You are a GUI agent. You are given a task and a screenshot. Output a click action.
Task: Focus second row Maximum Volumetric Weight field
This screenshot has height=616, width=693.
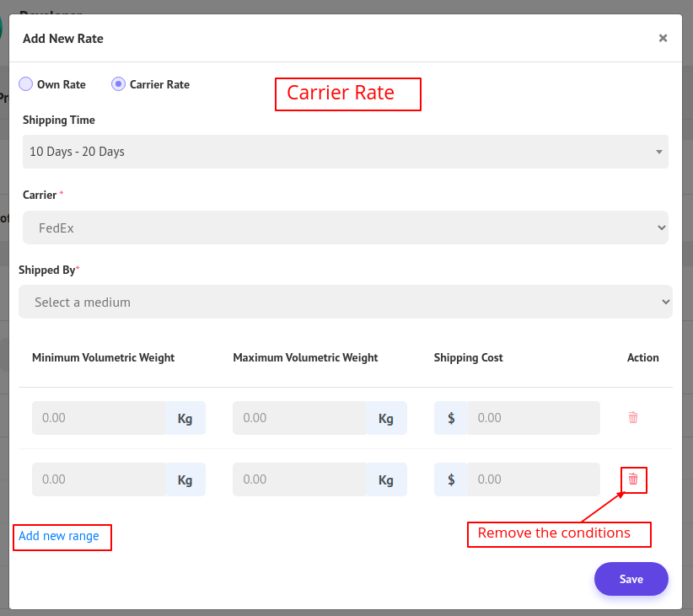pyautogui.click(x=299, y=479)
